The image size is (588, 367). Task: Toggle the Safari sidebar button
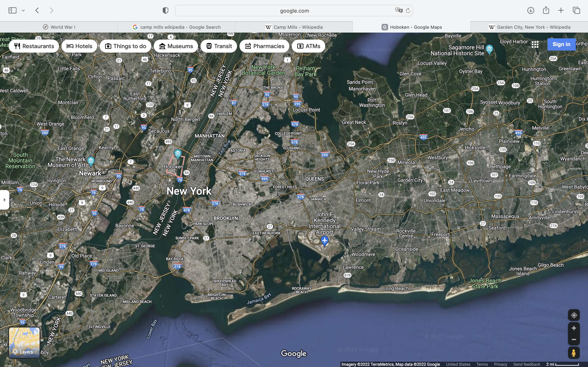click(x=12, y=10)
